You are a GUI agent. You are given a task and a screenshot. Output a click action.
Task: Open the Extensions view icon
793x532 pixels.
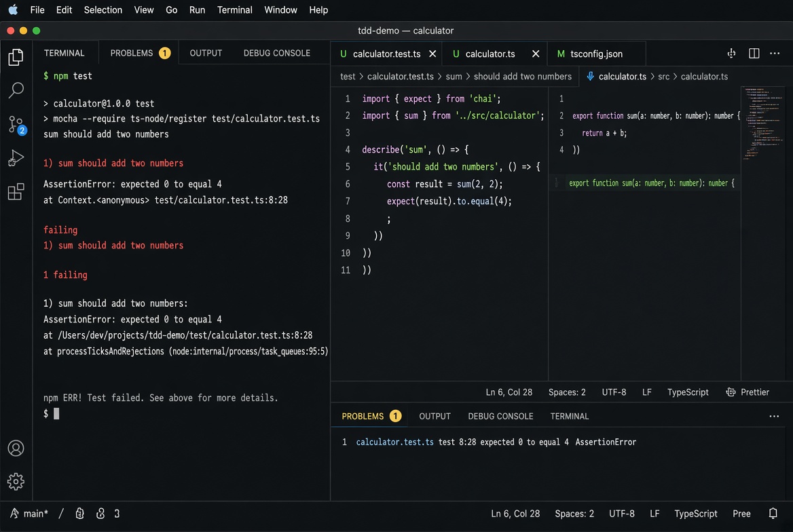pyautogui.click(x=16, y=191)
